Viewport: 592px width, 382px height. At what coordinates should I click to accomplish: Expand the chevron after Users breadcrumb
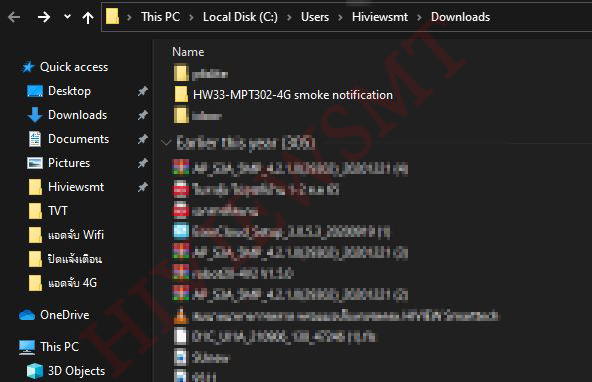tap(340, 17)
